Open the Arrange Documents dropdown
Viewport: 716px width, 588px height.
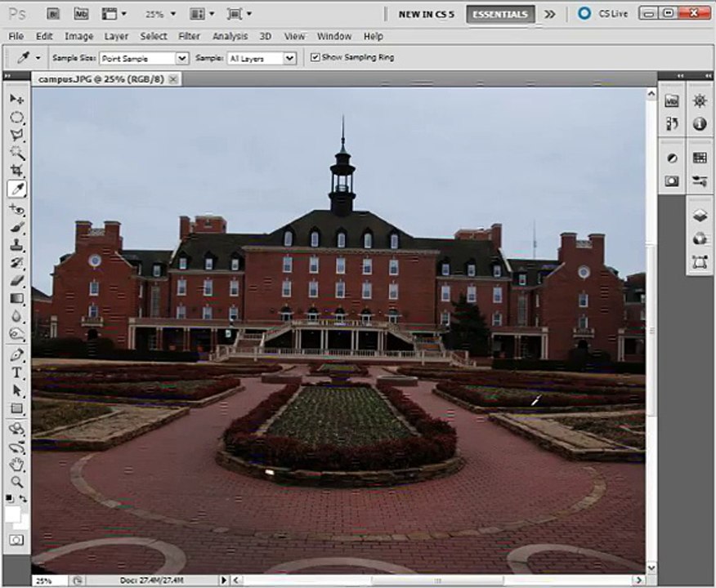(202, 14)
